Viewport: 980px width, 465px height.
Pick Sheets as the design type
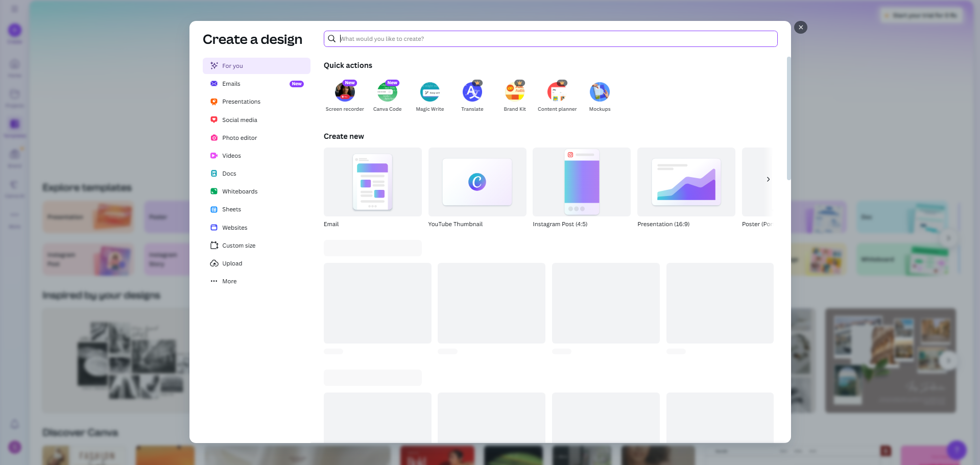230,209
